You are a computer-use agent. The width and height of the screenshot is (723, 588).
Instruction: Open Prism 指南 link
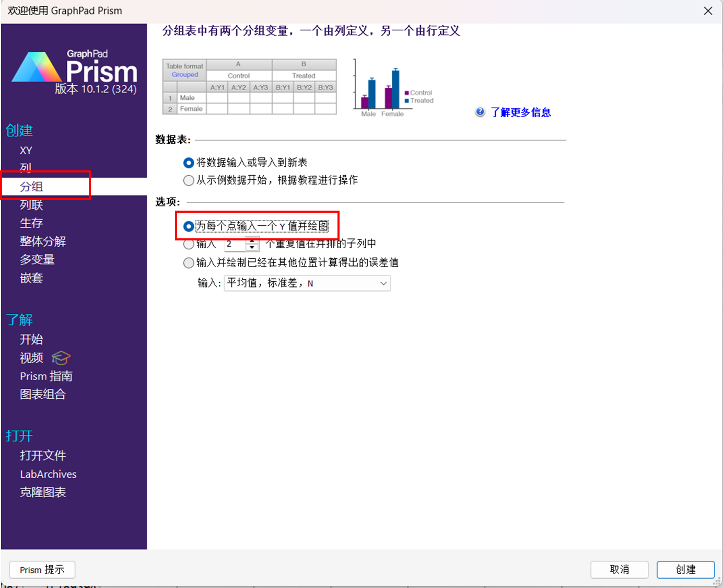click(46, 376)
